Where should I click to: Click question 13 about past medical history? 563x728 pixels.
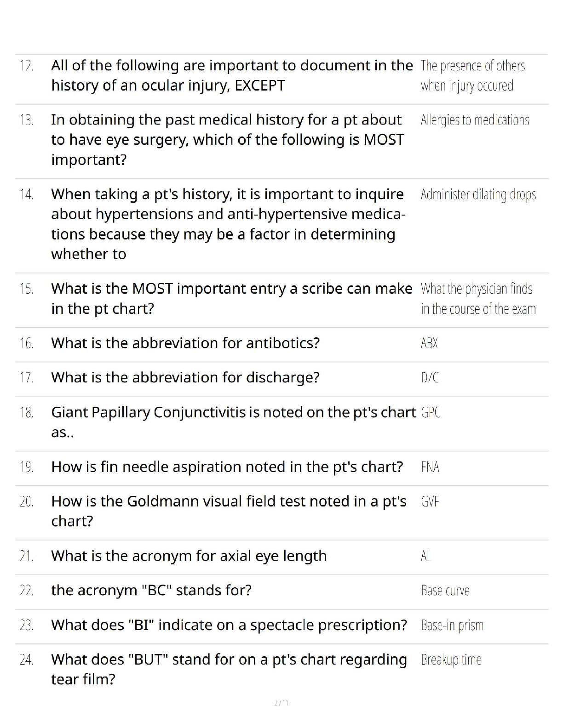(x=227, y=140)
